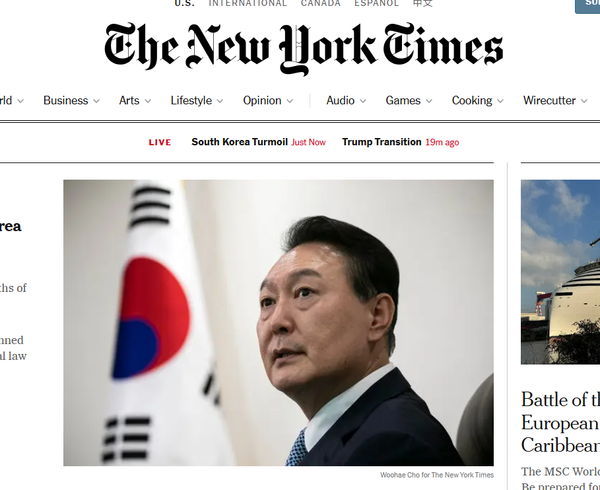Select the Español edition
This screenshot has height=490, width=600.
coord(376,3)
